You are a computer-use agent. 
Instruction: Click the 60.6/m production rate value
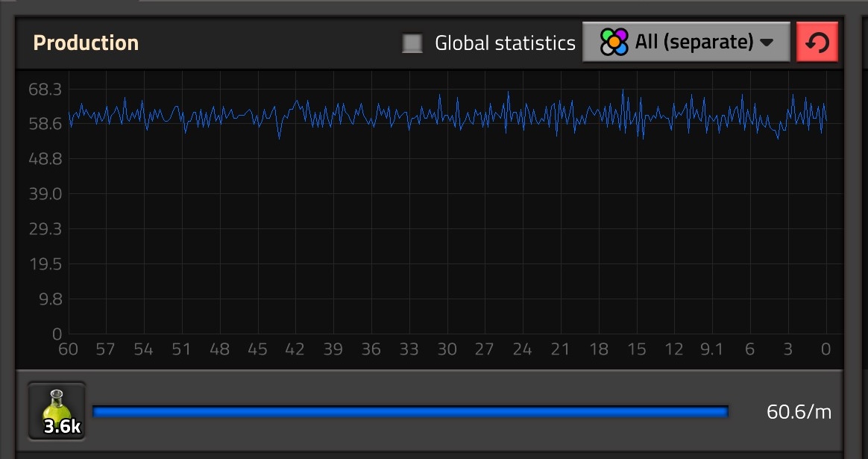pyautogui.click(x=799, y=411)
